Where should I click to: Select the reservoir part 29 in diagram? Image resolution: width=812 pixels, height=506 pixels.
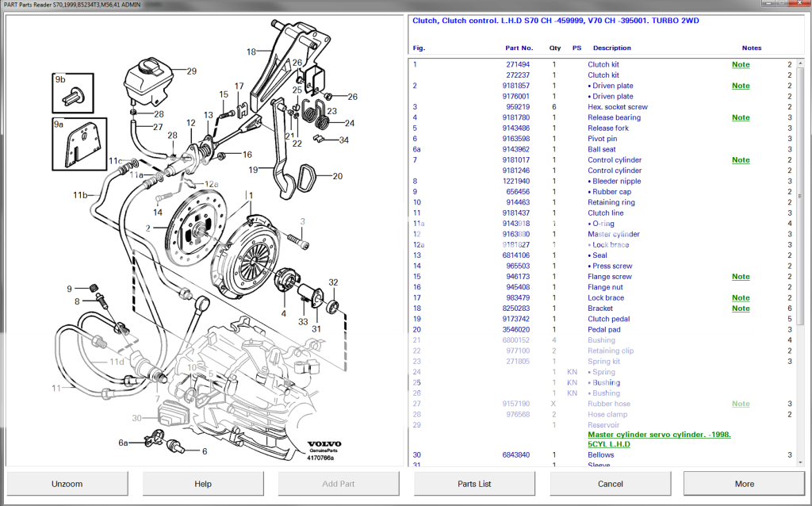pyautogui.click(x=149, y=80)
